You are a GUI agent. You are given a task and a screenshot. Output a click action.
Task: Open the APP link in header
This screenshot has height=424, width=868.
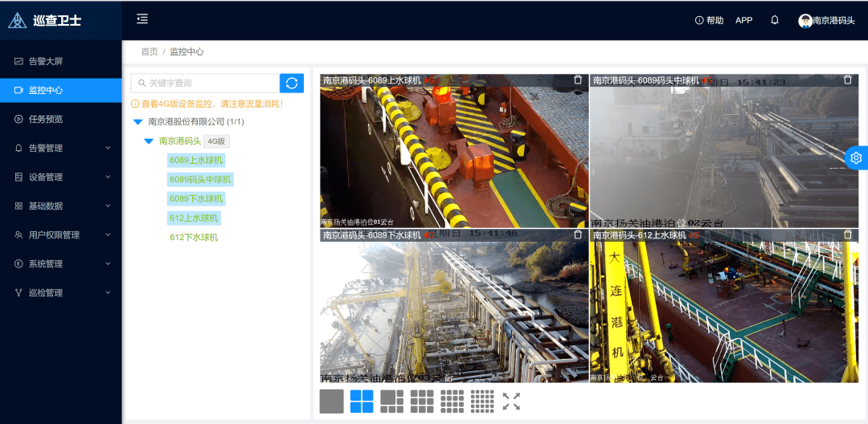coord(743,20)
